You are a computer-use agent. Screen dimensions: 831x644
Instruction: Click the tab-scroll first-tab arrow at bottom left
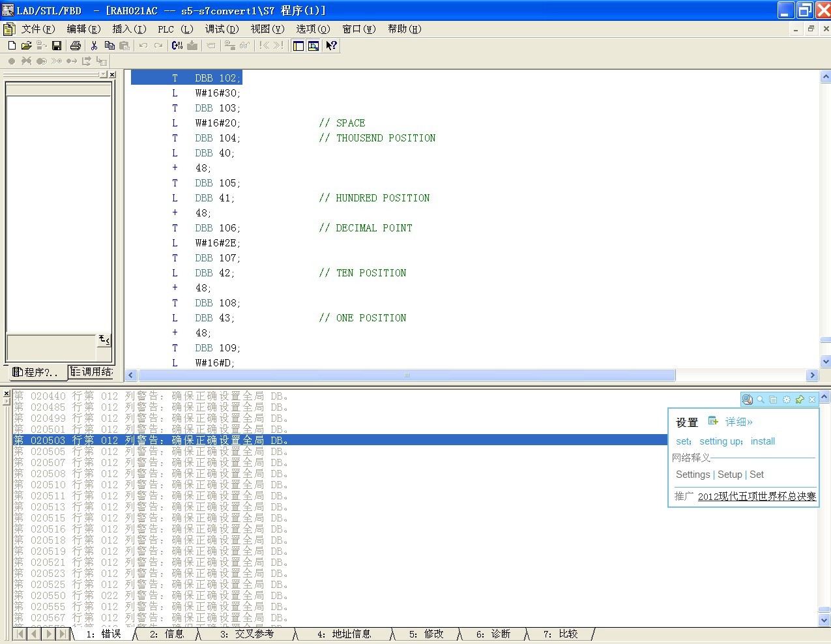[20, 634]
